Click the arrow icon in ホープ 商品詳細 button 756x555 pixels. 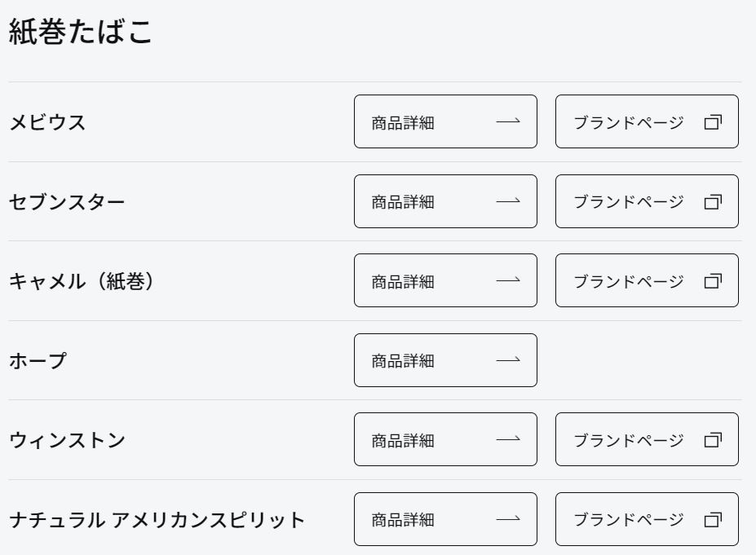tap(508, 360)
